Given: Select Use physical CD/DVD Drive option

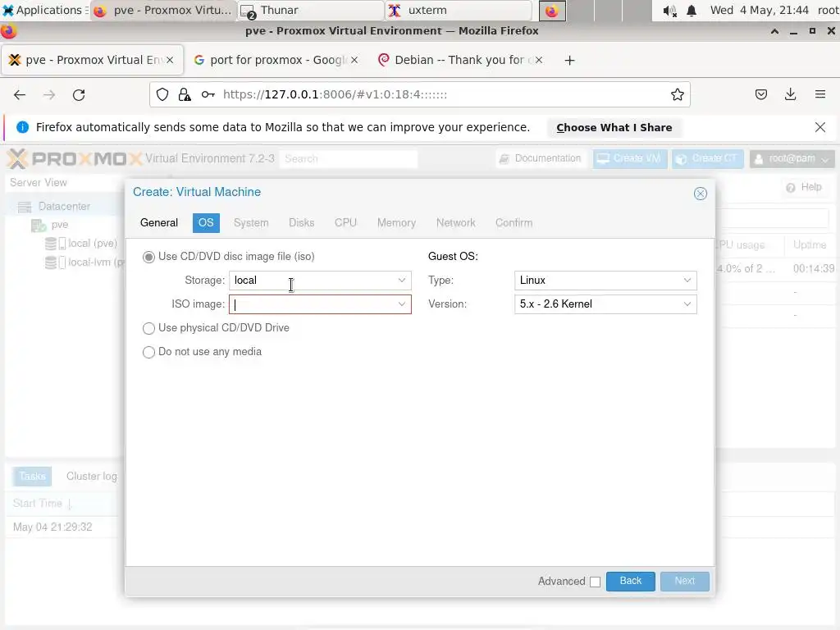Looking at the screenshot, I should (148, 328).
